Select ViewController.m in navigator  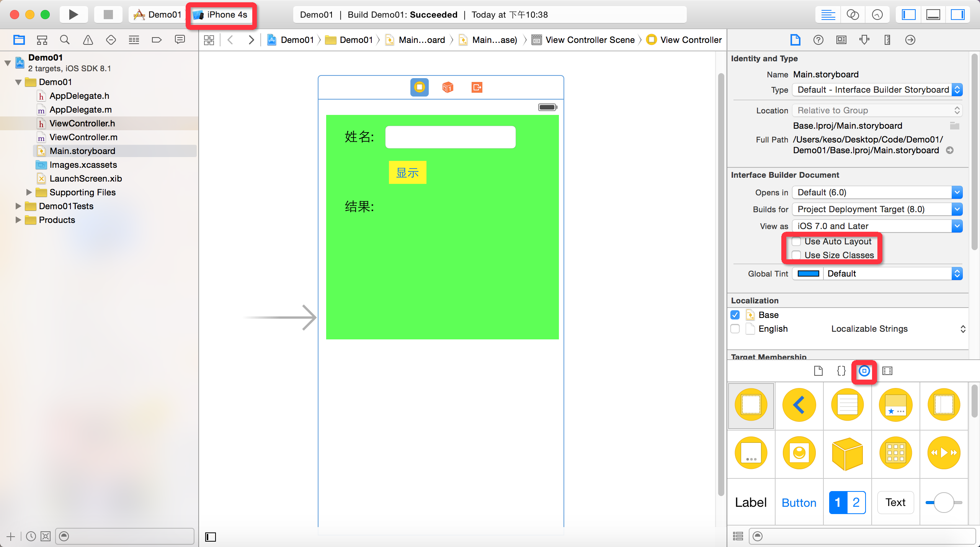click(x=83, y=137)
